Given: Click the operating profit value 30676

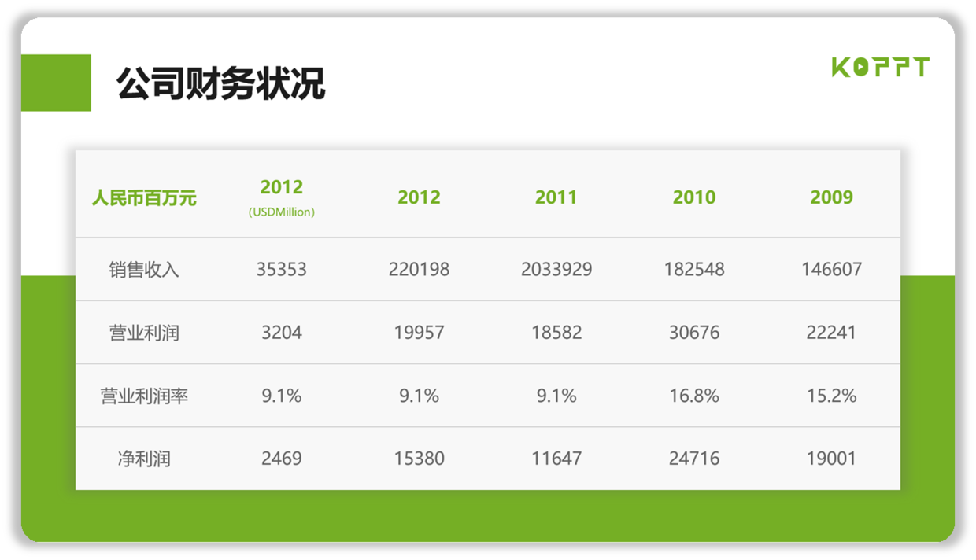Looking at the screenshot, I should 694,332.
